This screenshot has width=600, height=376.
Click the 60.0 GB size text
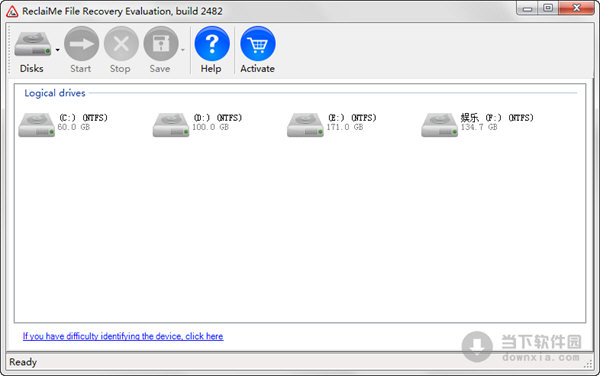click(x=73, y=127)
